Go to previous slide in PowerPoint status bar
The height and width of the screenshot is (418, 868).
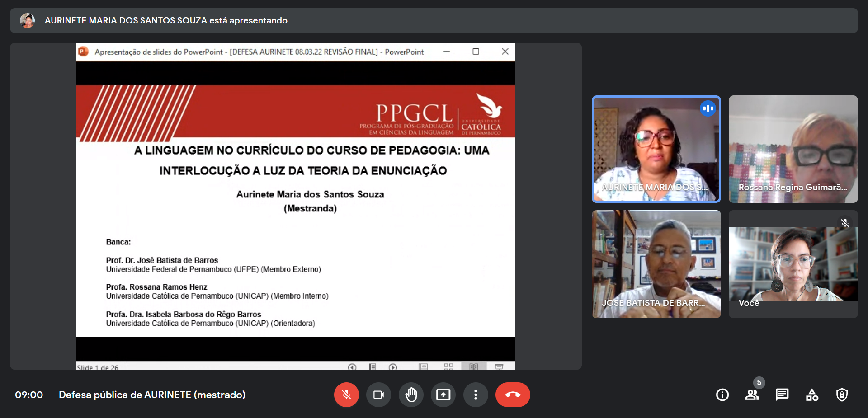click(352, 366)
